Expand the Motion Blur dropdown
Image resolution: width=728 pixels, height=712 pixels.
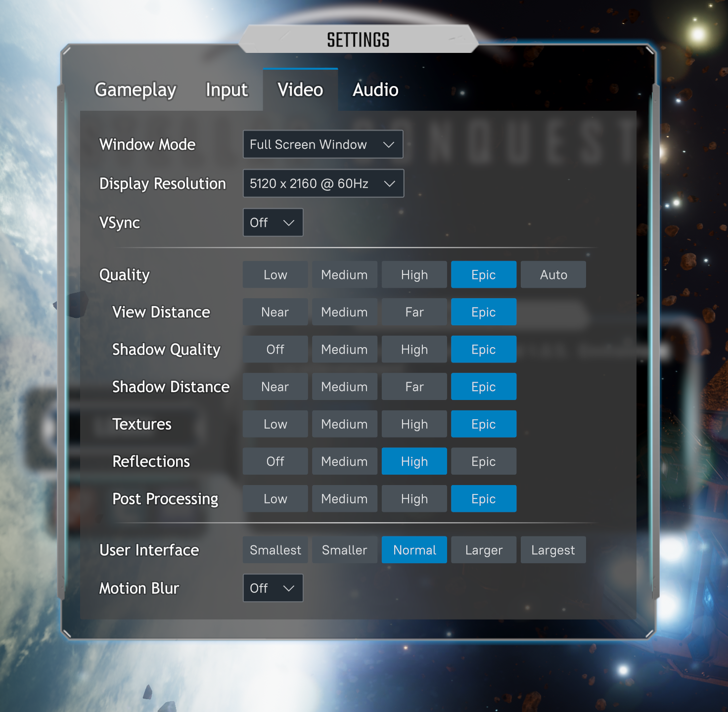(273, 588)
